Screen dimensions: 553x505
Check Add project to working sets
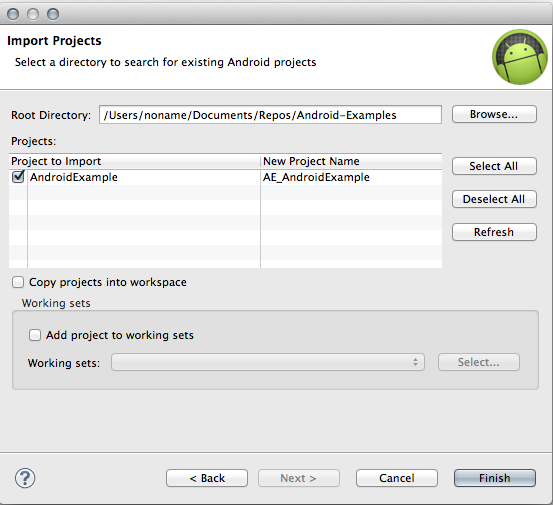point(35,335)
